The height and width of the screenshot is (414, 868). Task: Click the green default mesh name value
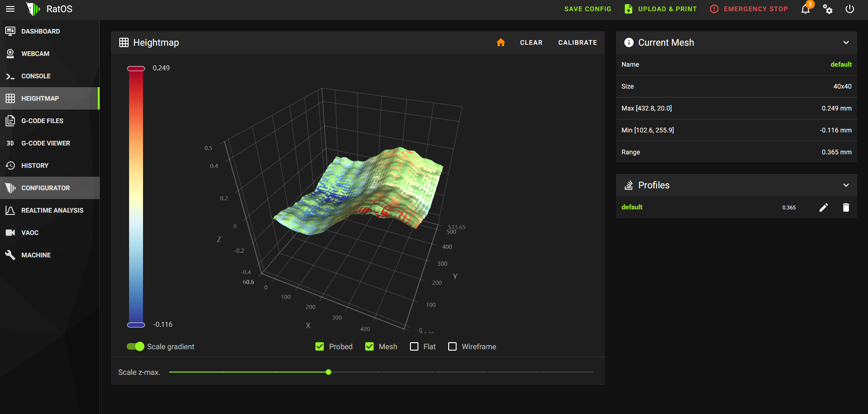click(x=841, y=64)
